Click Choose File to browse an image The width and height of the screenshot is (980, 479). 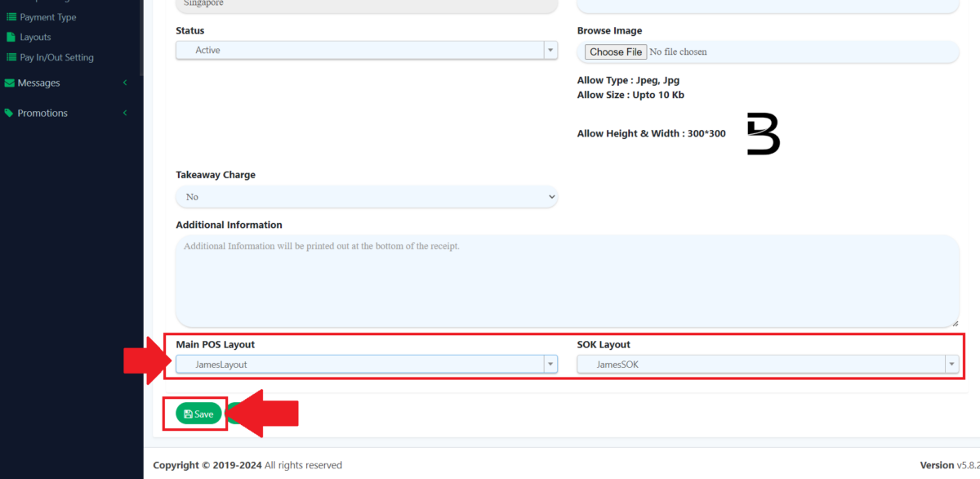[x=615, y=51]
